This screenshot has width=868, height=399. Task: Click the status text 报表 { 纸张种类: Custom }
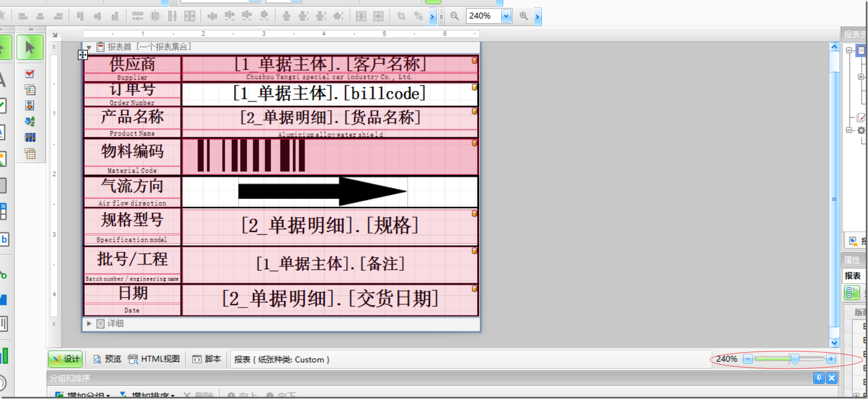point(282,360)
